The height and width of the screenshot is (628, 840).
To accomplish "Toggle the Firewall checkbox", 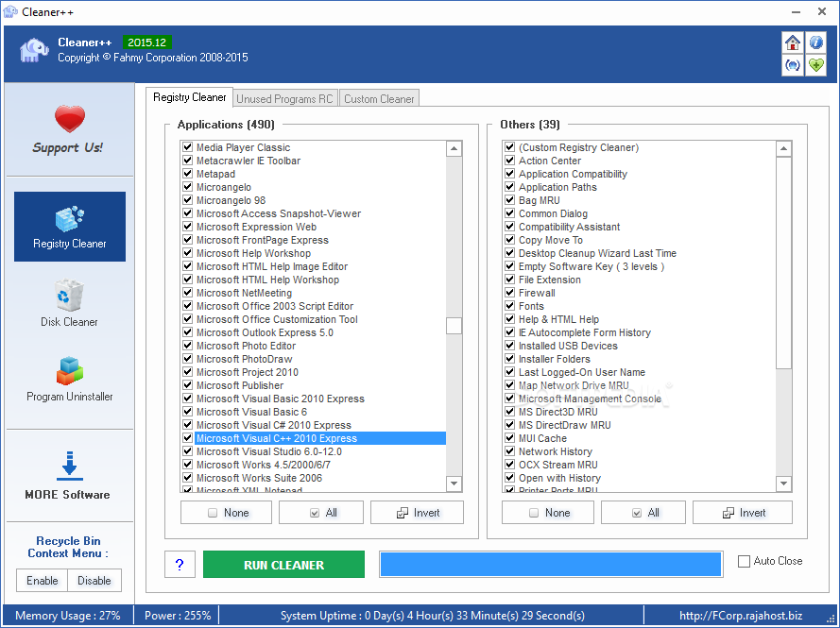I will pyautogui.click(x=510, y=293).
